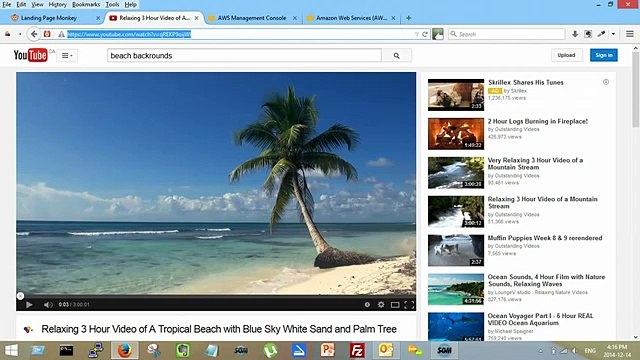Viewport: 640px width, 360px height.
Task: Click the browser Back arrow button
Action: (34, 34)
